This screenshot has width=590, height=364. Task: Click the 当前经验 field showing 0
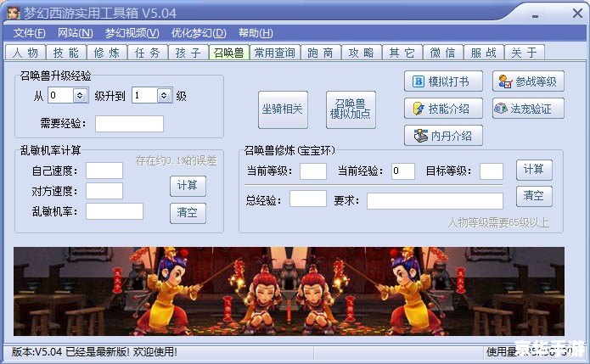pyautogui.click(x=403, y=171)
